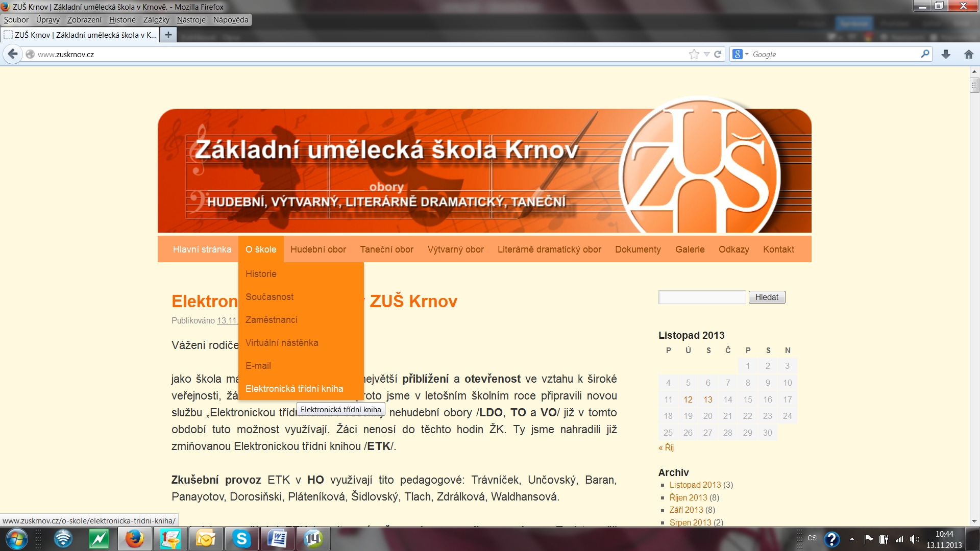Click the blue help question mark tray icon
This screenshot has height=551, width=980.
831,539
